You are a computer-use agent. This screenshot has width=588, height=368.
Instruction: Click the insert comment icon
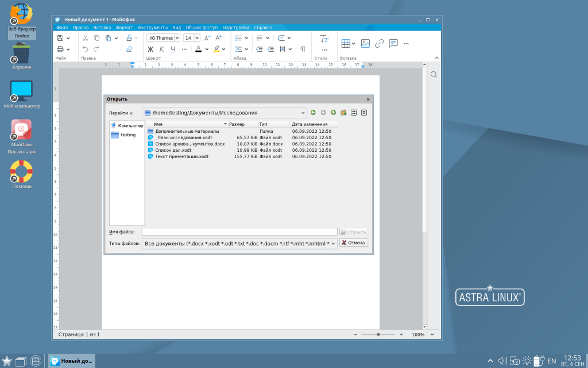coord(393,43)
